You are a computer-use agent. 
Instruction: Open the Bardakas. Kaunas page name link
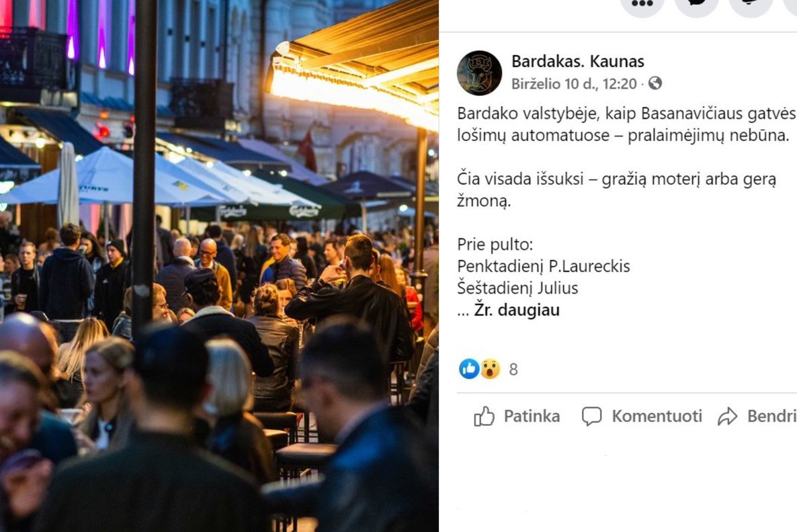(x=577, y=62)
